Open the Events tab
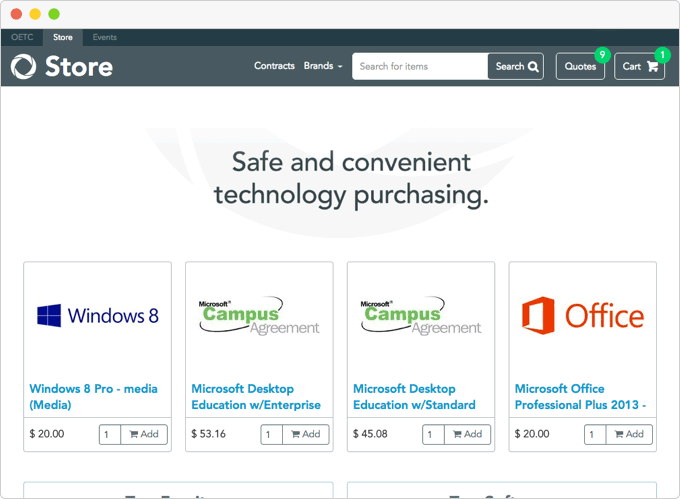680x499 pixels. [105, 37]
